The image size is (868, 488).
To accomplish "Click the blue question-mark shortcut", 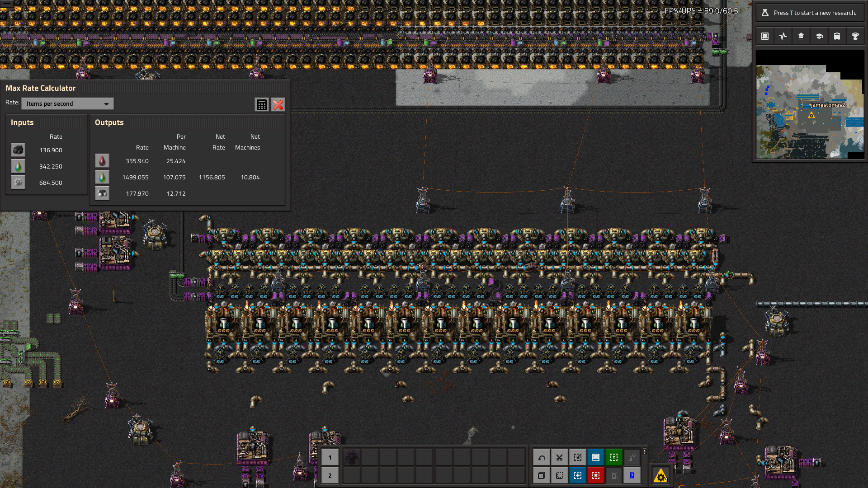I will tap(632, 475).
